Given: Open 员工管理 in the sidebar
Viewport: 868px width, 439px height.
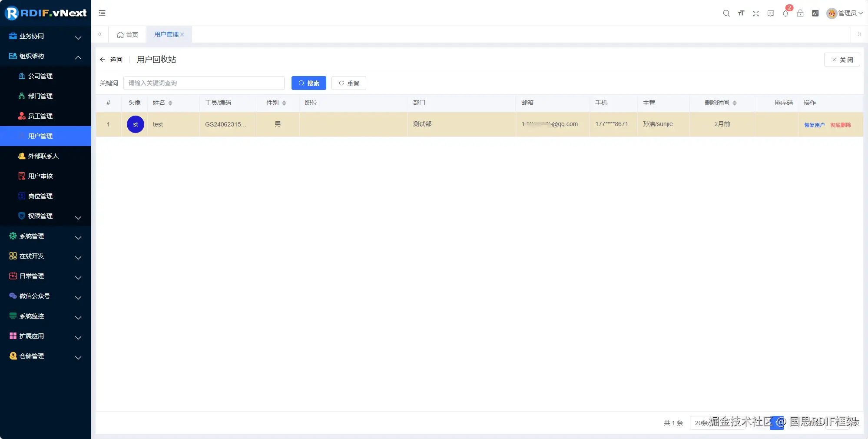Looking at the screenshot, I should pyautogui.click(x=46, y=116).
